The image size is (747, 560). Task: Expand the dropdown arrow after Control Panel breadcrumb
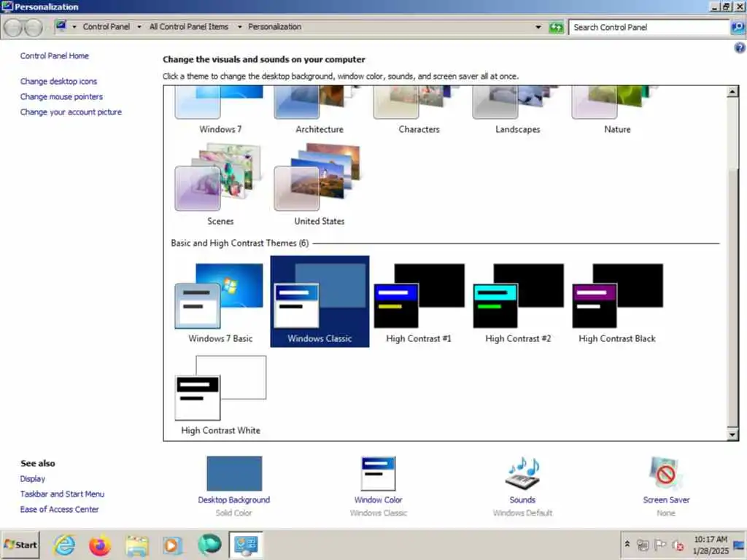139,27
